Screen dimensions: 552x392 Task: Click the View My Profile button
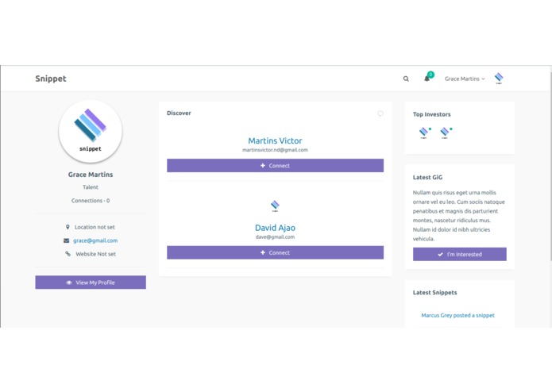click(91, 282)
